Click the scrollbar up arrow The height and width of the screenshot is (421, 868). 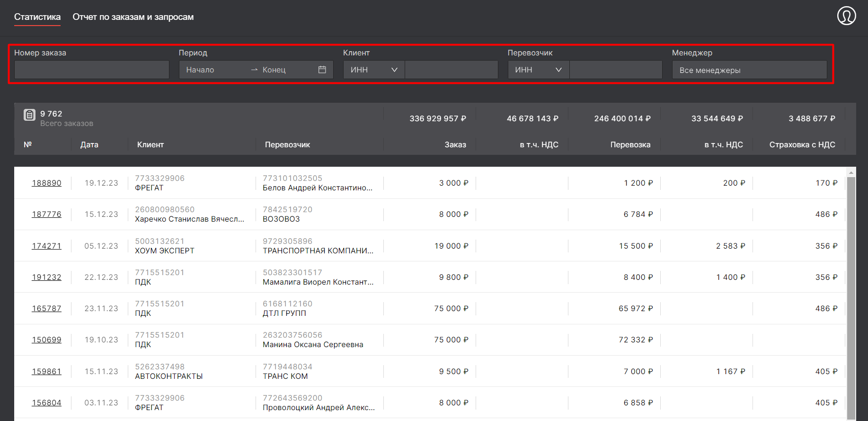(x=851, y=172)
